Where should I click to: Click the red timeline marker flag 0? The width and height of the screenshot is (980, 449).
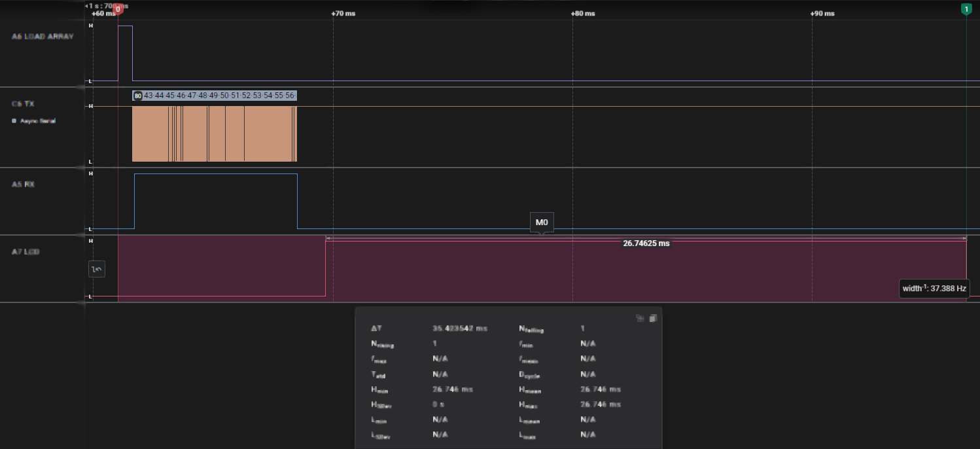click(118, 9)
